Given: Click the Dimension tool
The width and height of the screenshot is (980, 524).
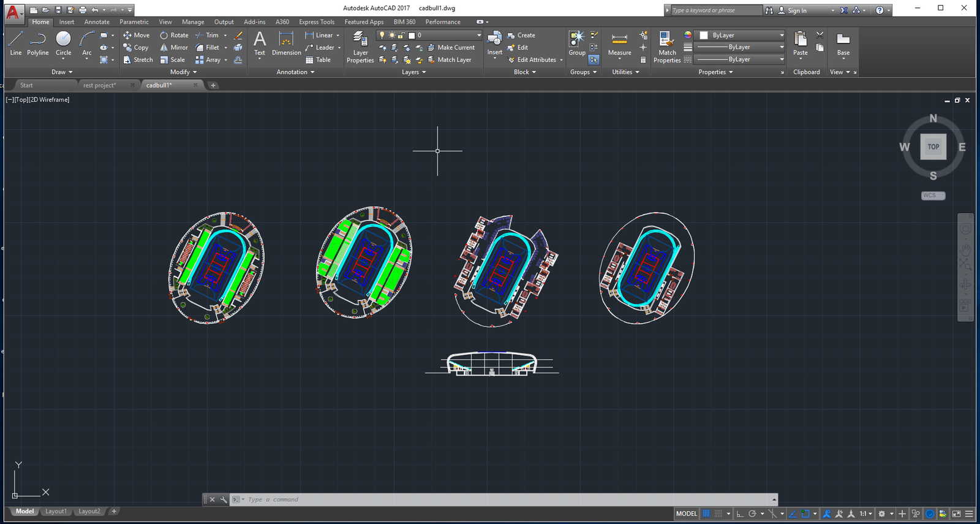Looking at the screenshot, I should tap(286, 44).
